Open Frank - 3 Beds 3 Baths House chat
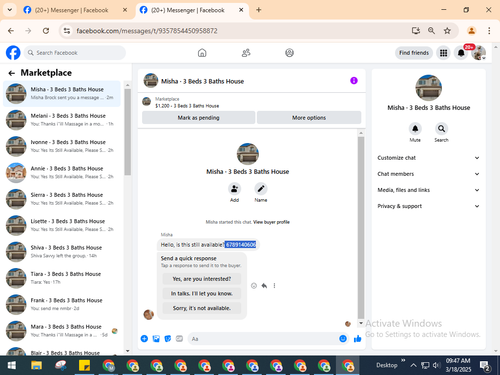Screen dimensions: 500x375 pos(62,304)
